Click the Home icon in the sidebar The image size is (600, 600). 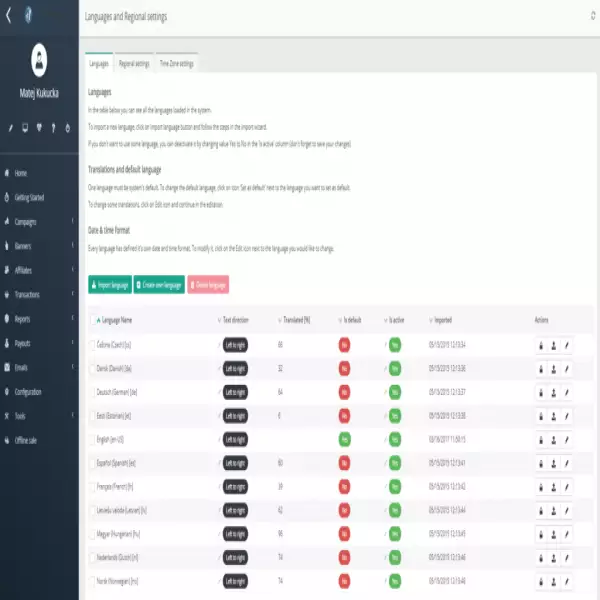(7, 173)
